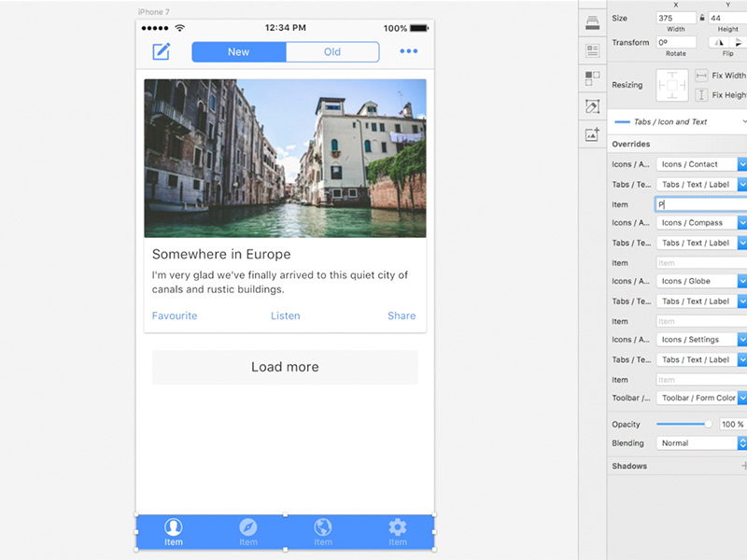
Task: Open the three-dots more menu
Action: click(409, 51)
